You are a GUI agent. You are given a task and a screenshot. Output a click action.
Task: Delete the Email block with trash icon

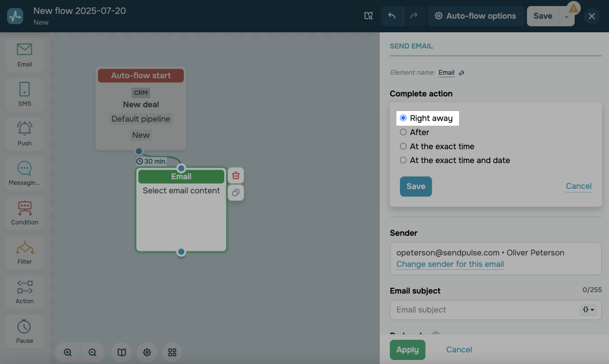[236, 176]
